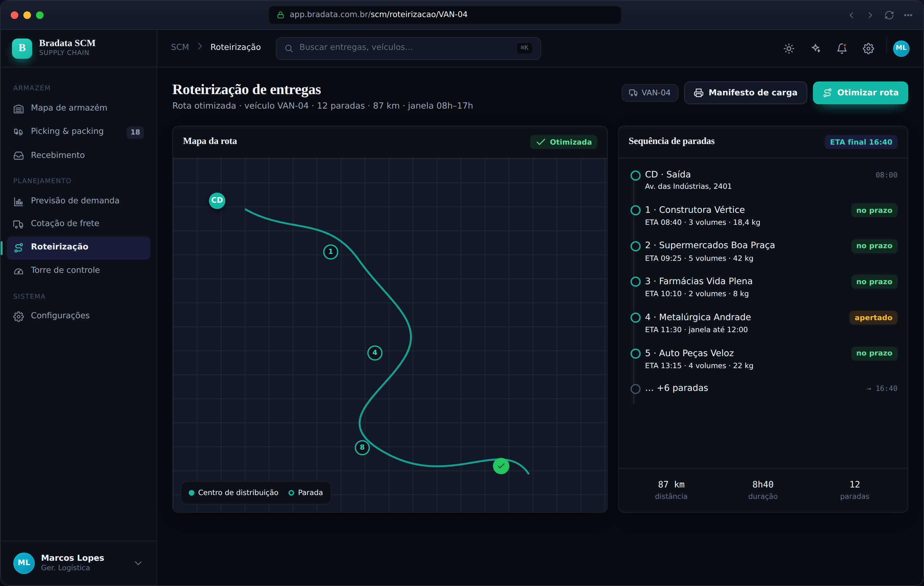This screenshot has height=586, width=924.
Task: Select stop marker 8 on the map
Action: [362, 447]
